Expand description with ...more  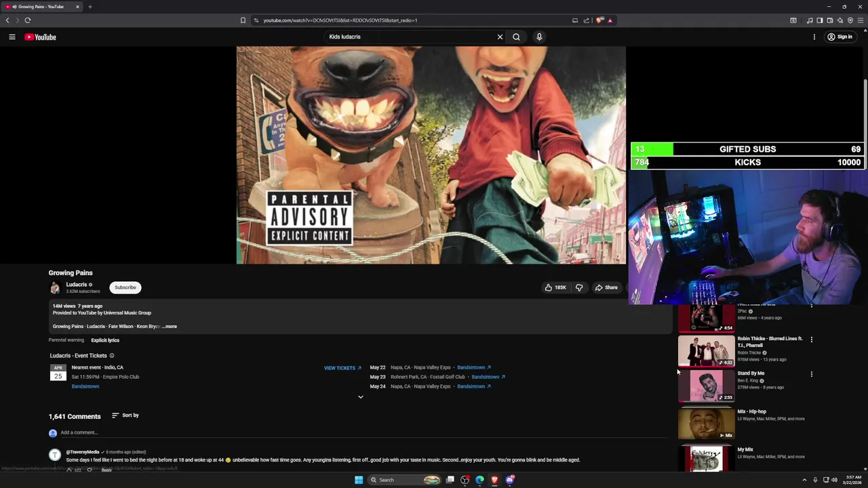[x=170, y=327]
